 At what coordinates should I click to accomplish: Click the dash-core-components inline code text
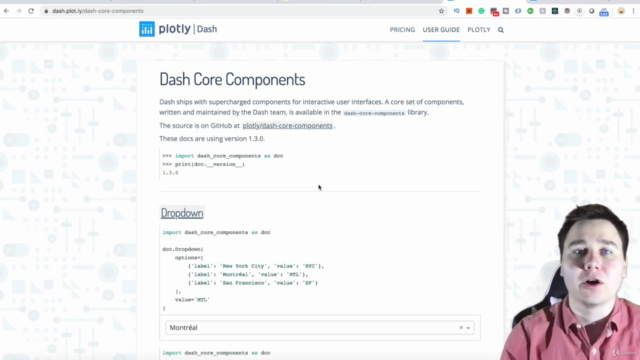point(374,113)
